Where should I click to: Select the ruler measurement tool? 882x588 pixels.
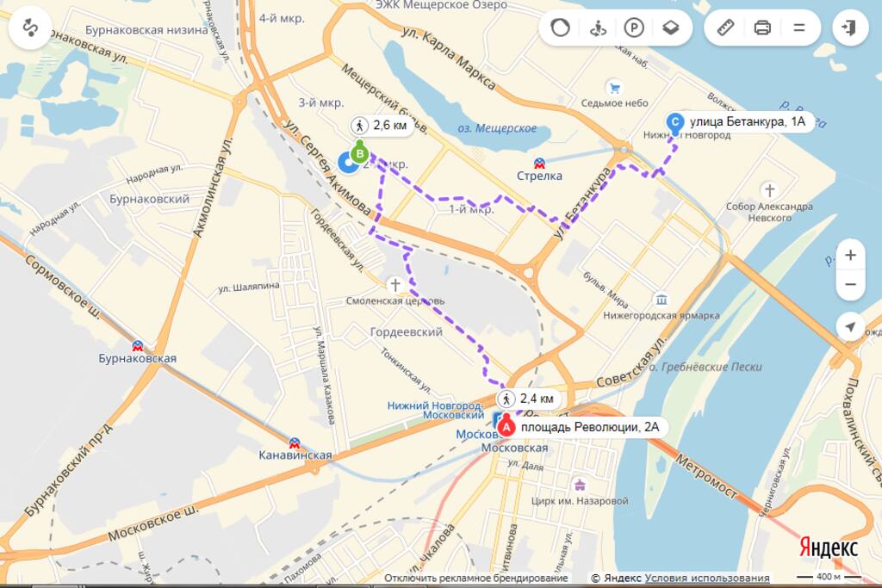pyautogui.click(x=725, y=27)
